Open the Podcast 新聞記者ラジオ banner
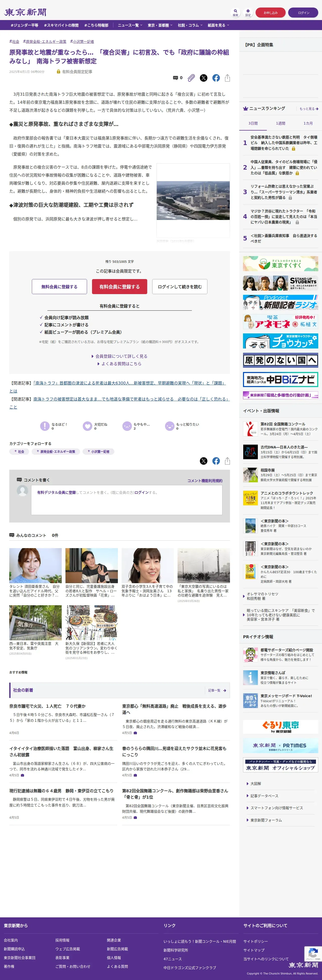 (280, 302)
